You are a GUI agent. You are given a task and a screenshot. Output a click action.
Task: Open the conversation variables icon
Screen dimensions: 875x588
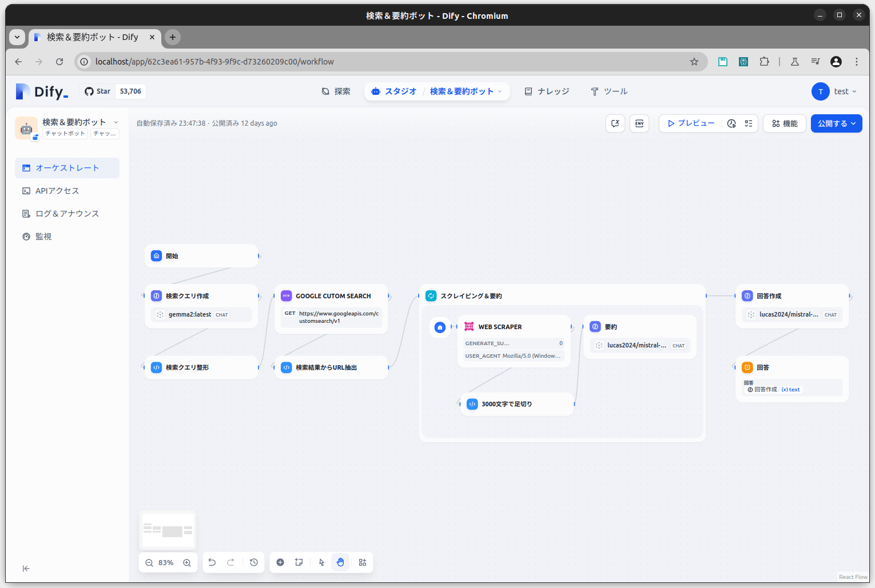pyautogui.click(x=615, y=123)
